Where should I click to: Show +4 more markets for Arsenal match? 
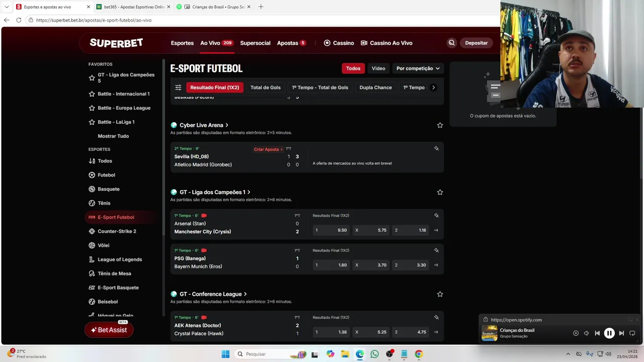click(436, 230)
